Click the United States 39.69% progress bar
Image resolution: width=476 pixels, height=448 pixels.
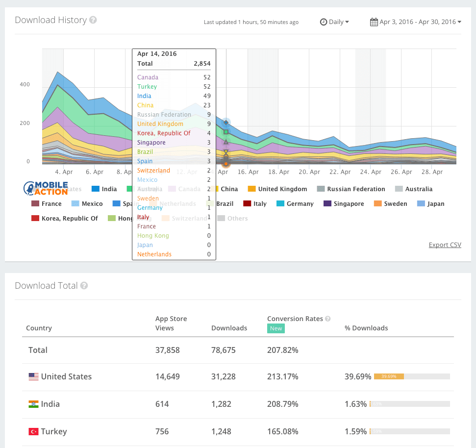tap(411, 376)
